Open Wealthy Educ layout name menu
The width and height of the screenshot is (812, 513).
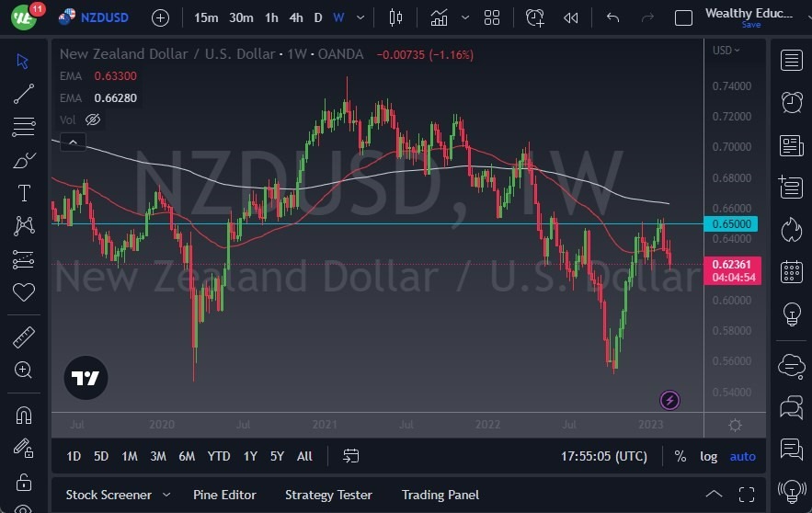(x=749, y=14)
